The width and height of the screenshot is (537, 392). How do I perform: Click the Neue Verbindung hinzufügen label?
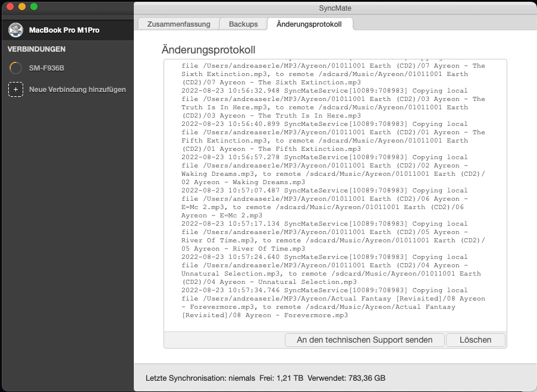point(77,90)
